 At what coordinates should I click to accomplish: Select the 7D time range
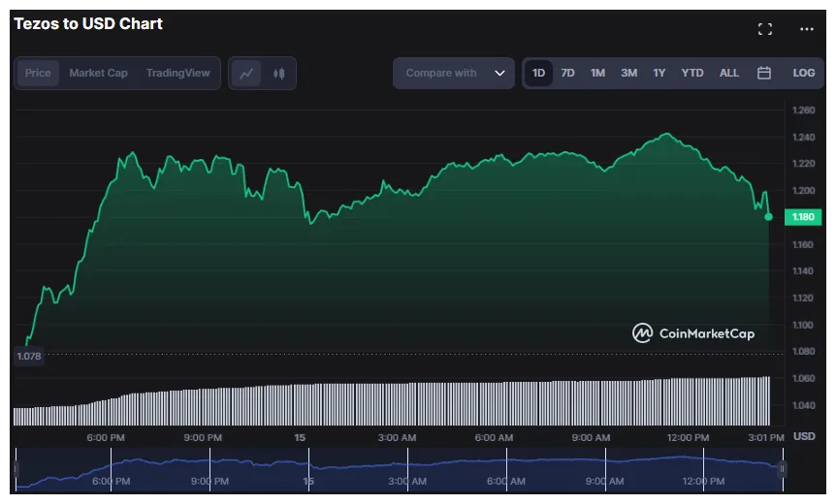pos(567,73)
